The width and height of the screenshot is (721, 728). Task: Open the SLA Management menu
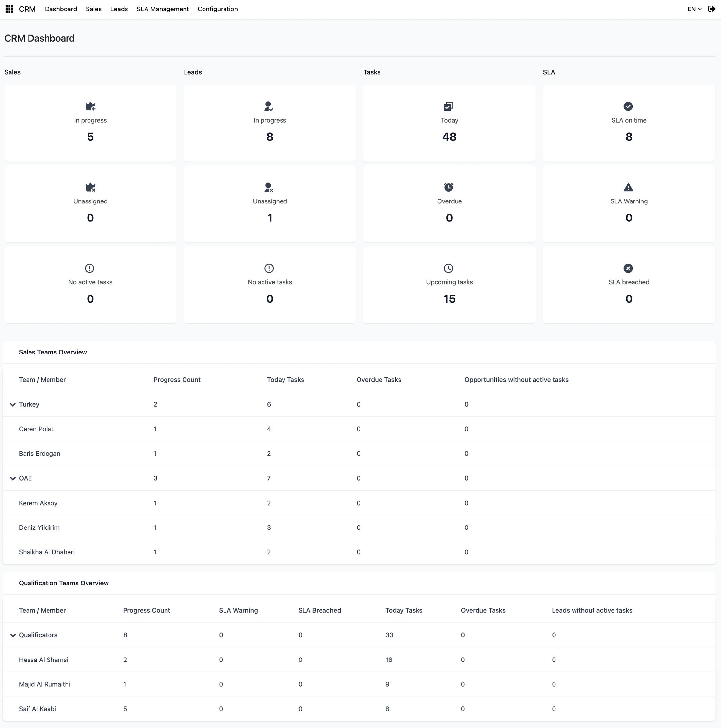(163, 9)
